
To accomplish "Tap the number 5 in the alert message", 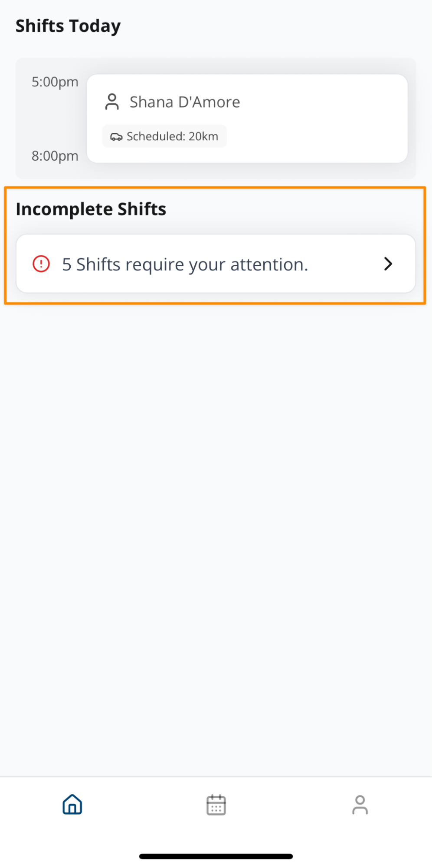I will (66, 264).
